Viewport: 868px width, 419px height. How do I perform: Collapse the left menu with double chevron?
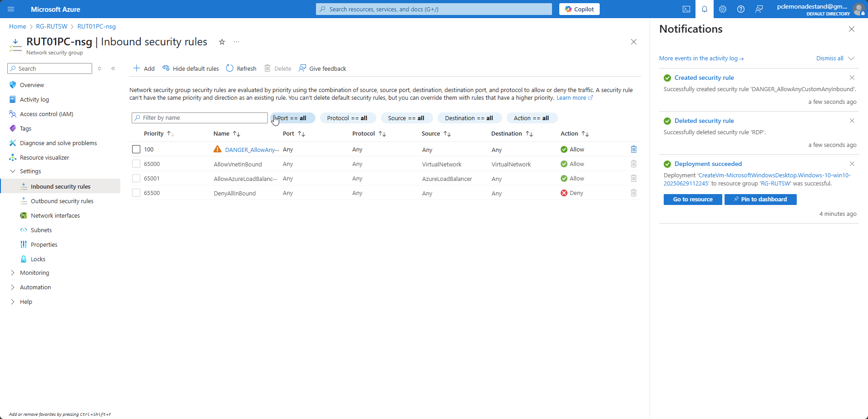[113, 68]
